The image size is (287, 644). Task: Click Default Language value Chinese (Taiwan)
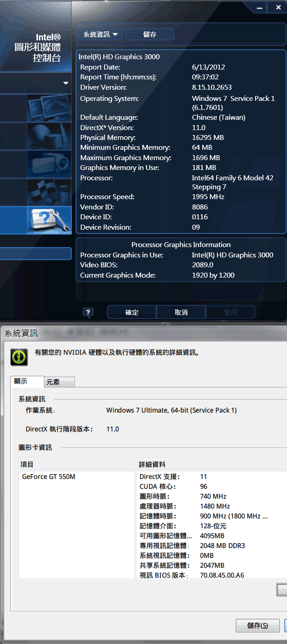click(x=218, y=117)
